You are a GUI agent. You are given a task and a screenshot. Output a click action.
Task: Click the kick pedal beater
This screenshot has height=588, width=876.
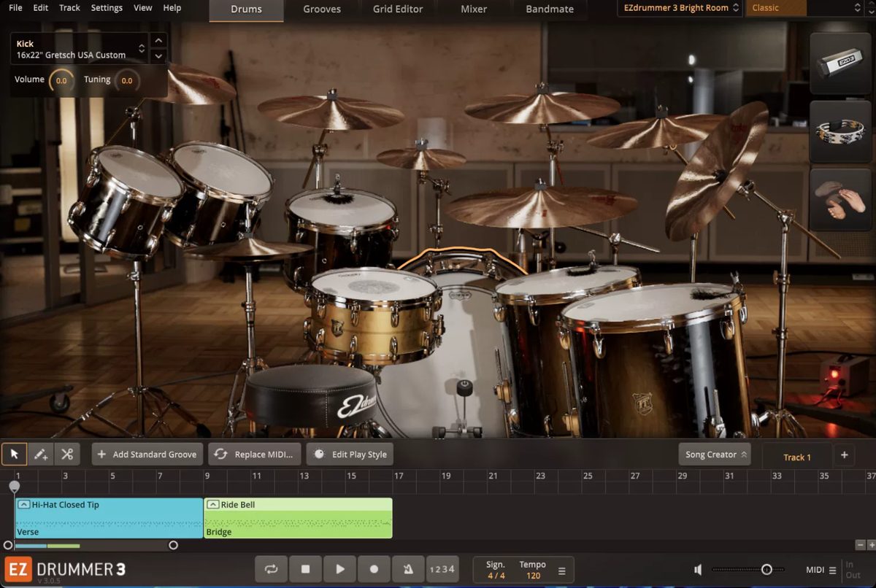(464, 387)
